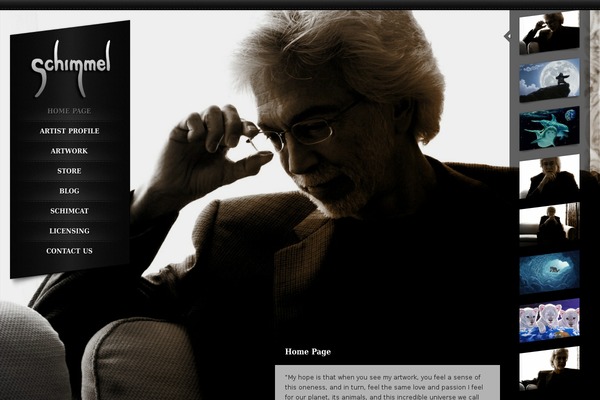Go to the Licensing page

click(69, 231)
